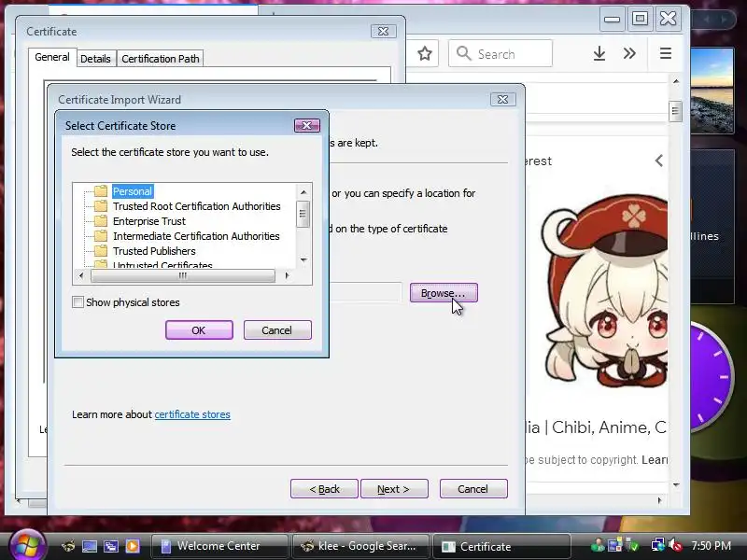Image resolution: width=747 pixels, height=560 pixels.
Task: Switch to Welcome Center taskbar button
Action: click(219, 546)
